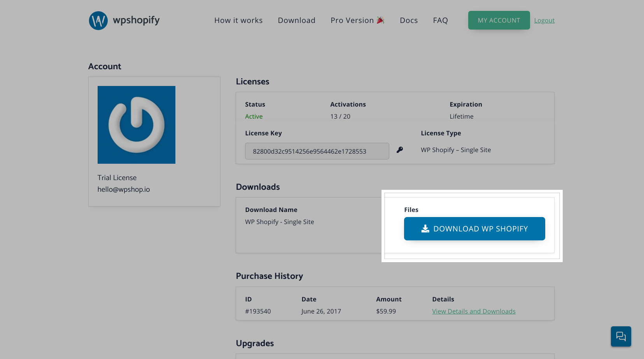
Task: Click Download WP Shopify button
Action: (474, 229)
